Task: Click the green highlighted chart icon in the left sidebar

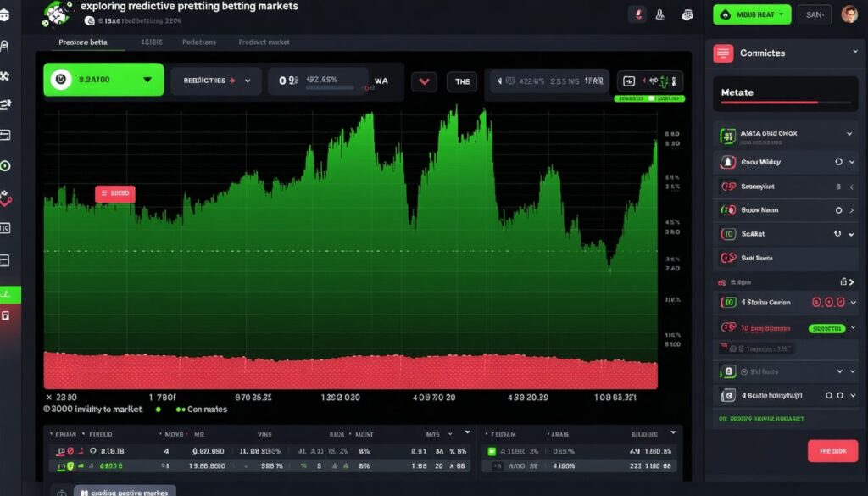Action: tap(9, 294)
